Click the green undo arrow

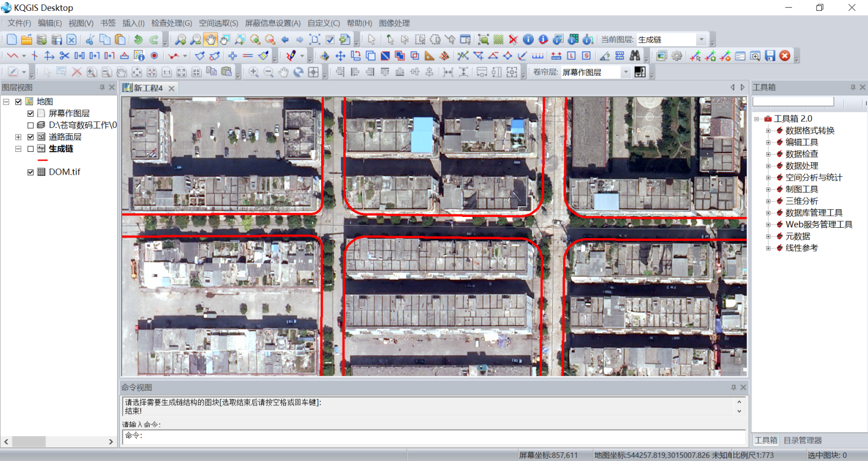pos(139,40)
